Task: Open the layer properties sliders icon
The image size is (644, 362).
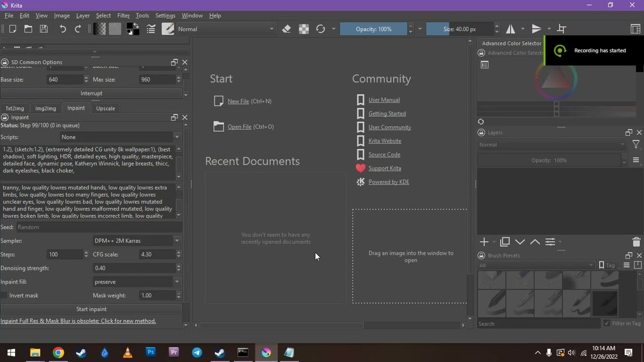Action: (x=550, y=242)
